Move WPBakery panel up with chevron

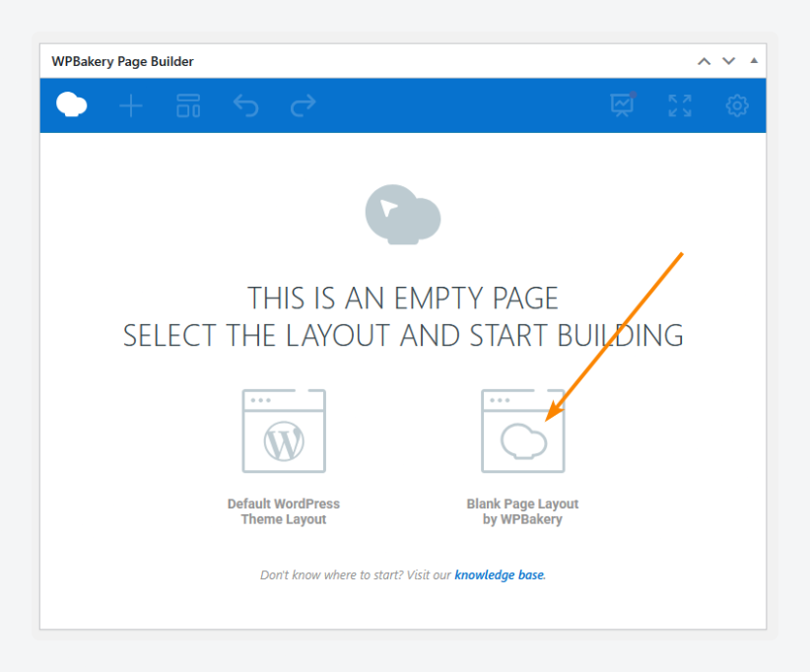[x=705, y=61]
